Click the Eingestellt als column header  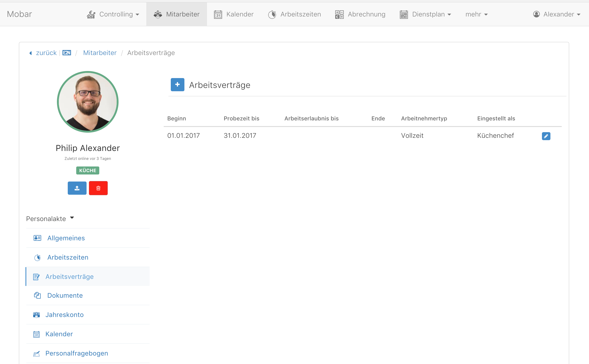[496, 118]
